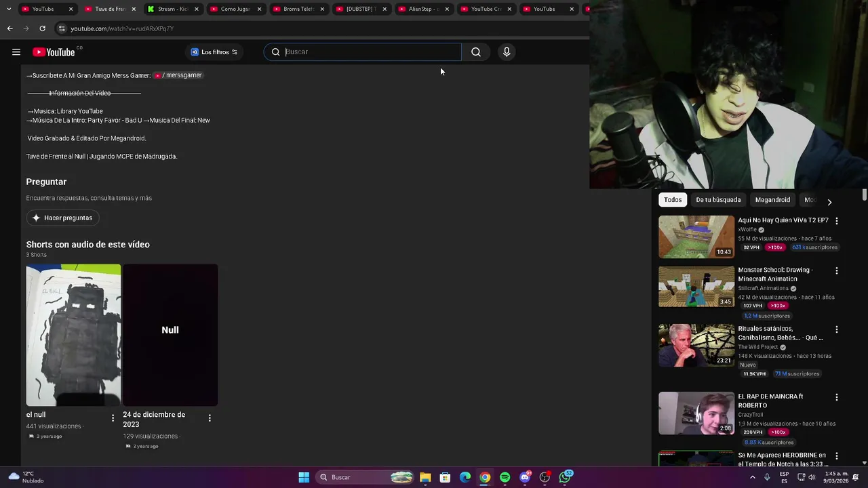Open options menu for 'Rituales satánicos' video
This screenshot has height=488, width=868.
836,329
